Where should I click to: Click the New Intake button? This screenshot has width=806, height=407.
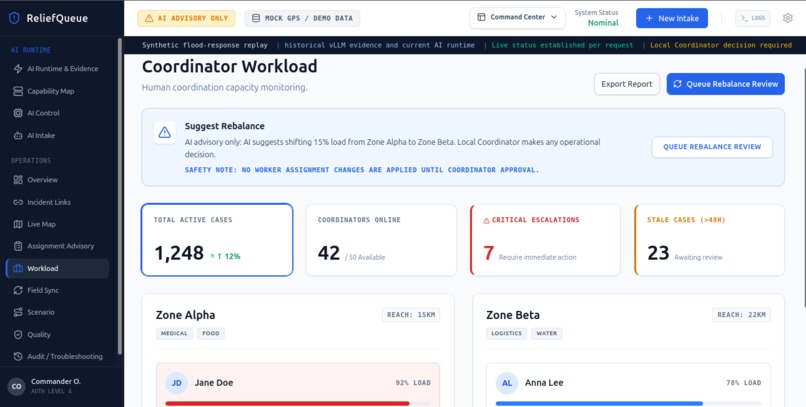tap(672, 18)
